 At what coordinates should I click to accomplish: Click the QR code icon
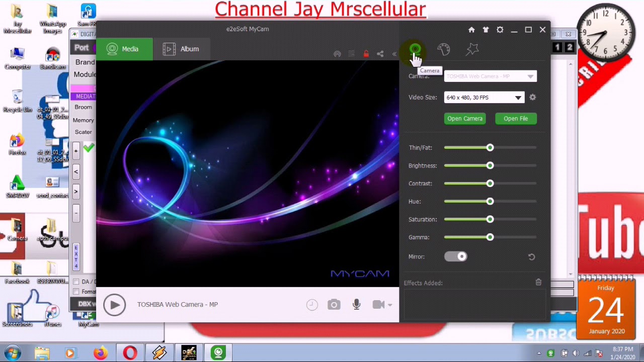tap(352, 54)
